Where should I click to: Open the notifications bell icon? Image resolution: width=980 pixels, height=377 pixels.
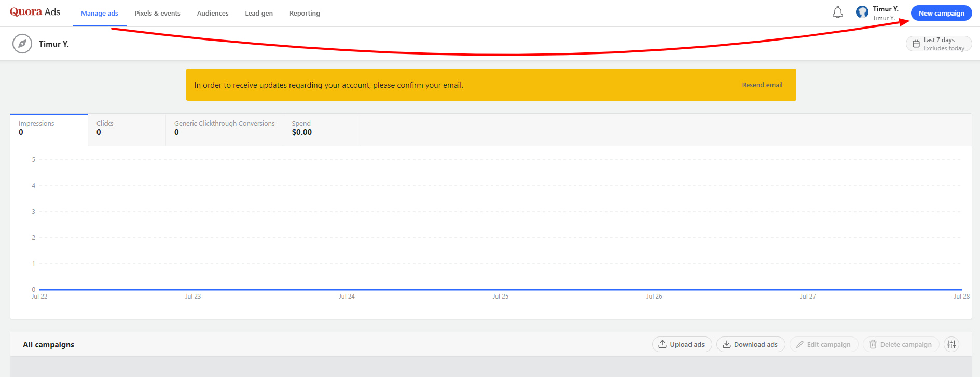click(x=837, y=12)
